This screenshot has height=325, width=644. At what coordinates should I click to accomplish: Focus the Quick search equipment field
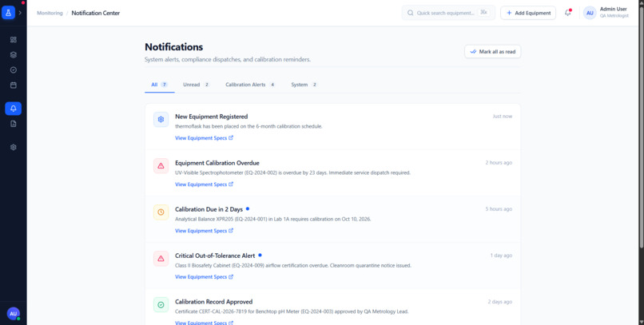[448, 13]
